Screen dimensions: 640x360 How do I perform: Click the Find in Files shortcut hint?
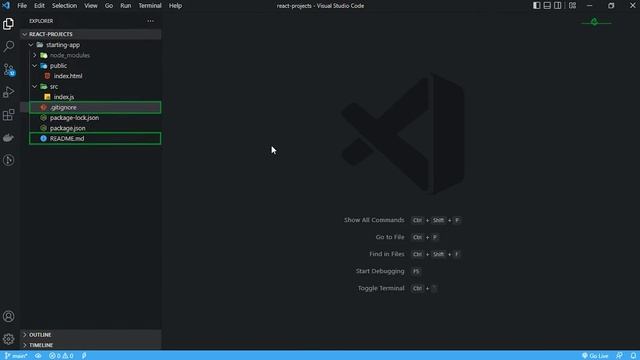tap(415, 254)
